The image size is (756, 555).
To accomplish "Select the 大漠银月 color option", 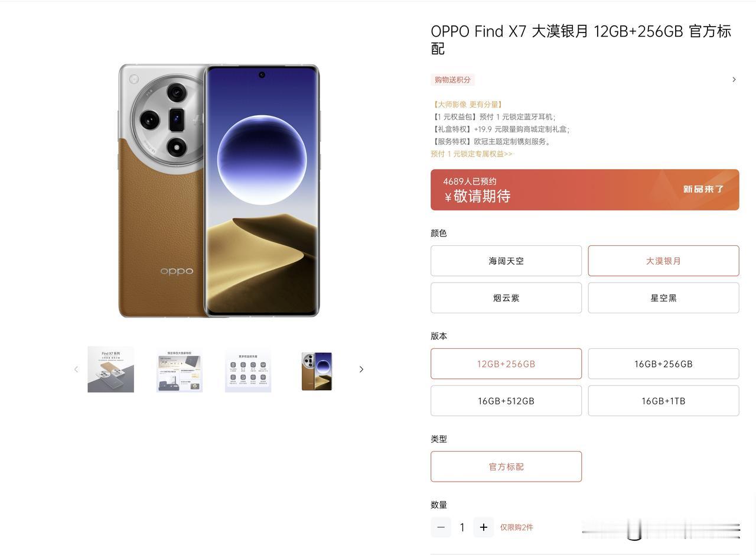I will click(663, 261).
